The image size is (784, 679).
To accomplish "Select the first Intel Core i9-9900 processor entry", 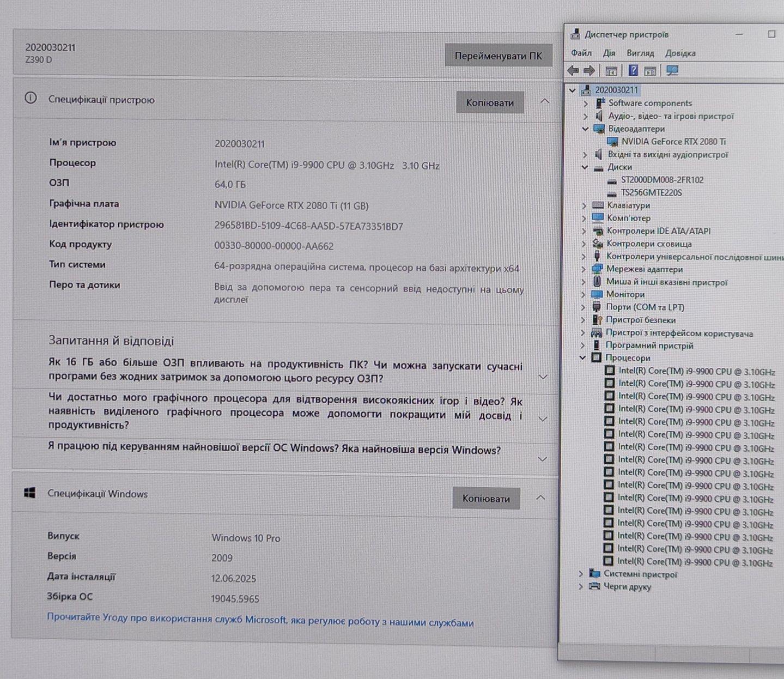I will (x=696, y=371).
